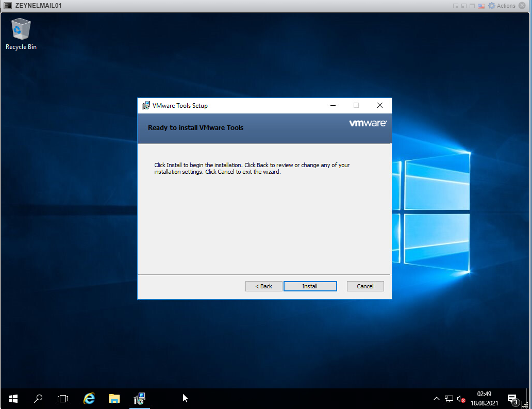Screen dimensions: 532x409
Task: Click Install to begin VMware Tools installation
Action: [310, 286]
